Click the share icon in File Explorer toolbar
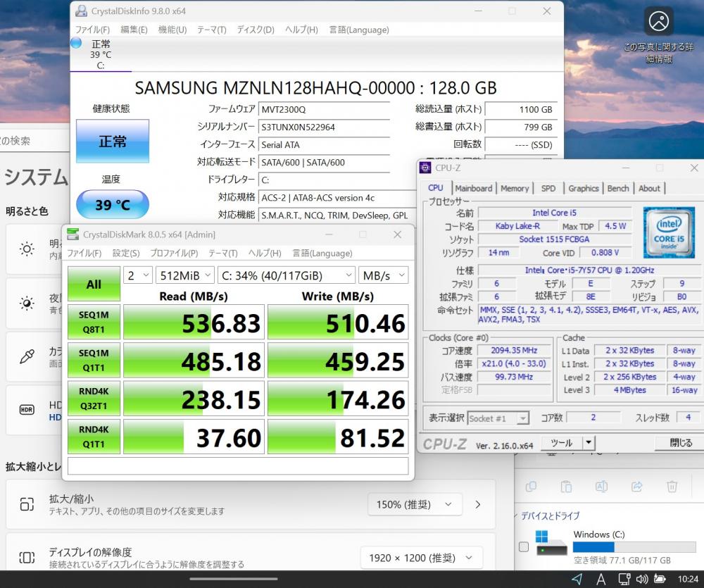 click(x=637, y=487)
